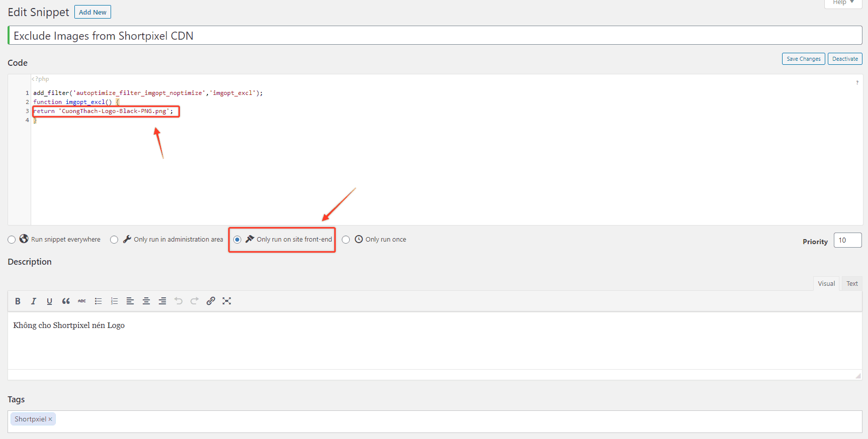
Task: Align description text right
Action: (162, 301)
